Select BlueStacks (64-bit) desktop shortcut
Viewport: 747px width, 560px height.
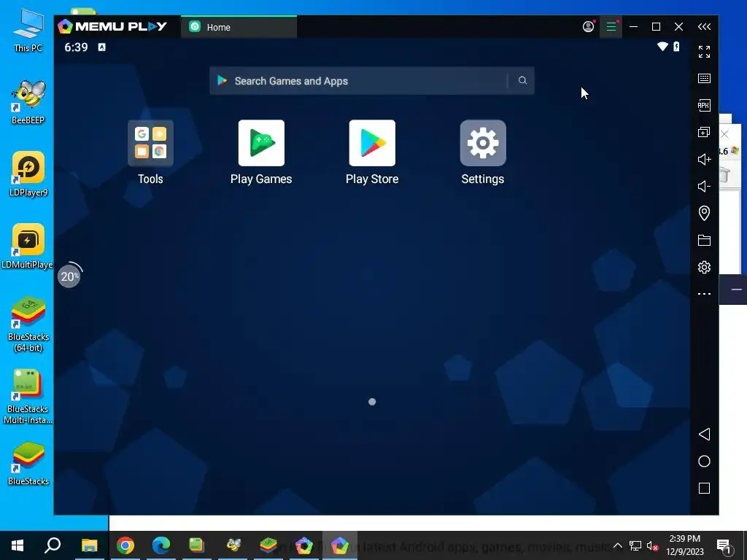pos(28,324)
